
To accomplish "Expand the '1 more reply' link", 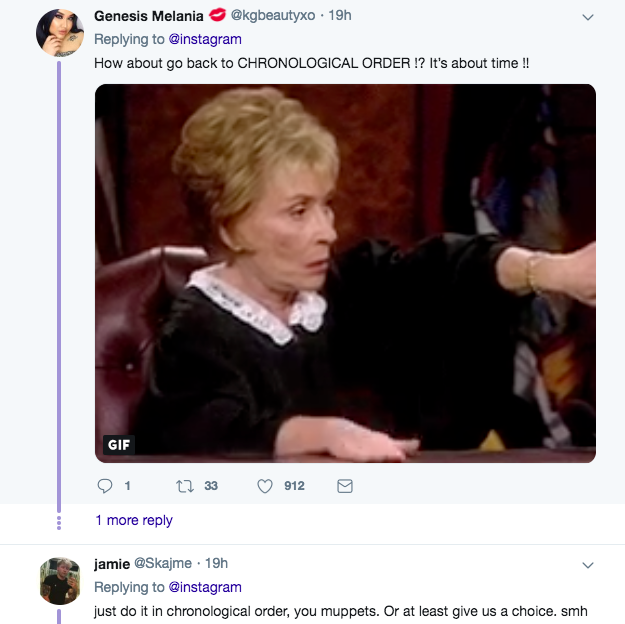I will [x=134, y=520].
